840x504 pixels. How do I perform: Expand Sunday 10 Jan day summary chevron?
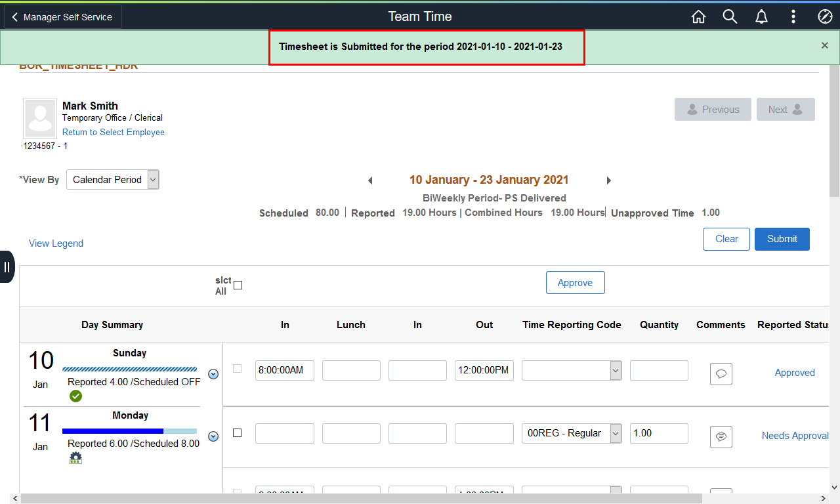(213, 374)
